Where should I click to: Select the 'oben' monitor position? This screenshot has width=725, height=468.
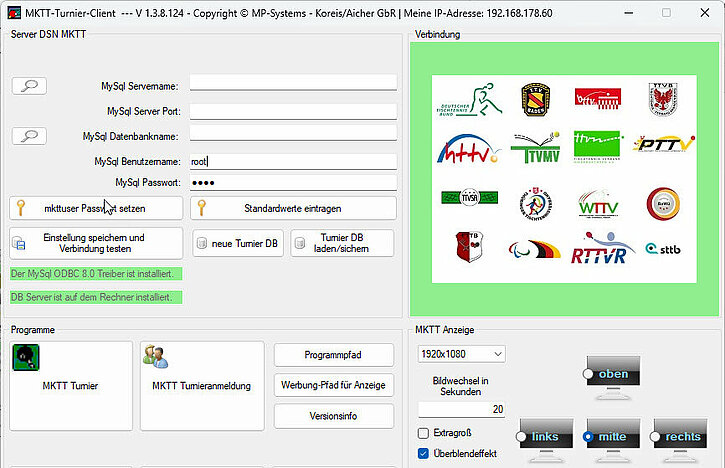coord(589,374)
